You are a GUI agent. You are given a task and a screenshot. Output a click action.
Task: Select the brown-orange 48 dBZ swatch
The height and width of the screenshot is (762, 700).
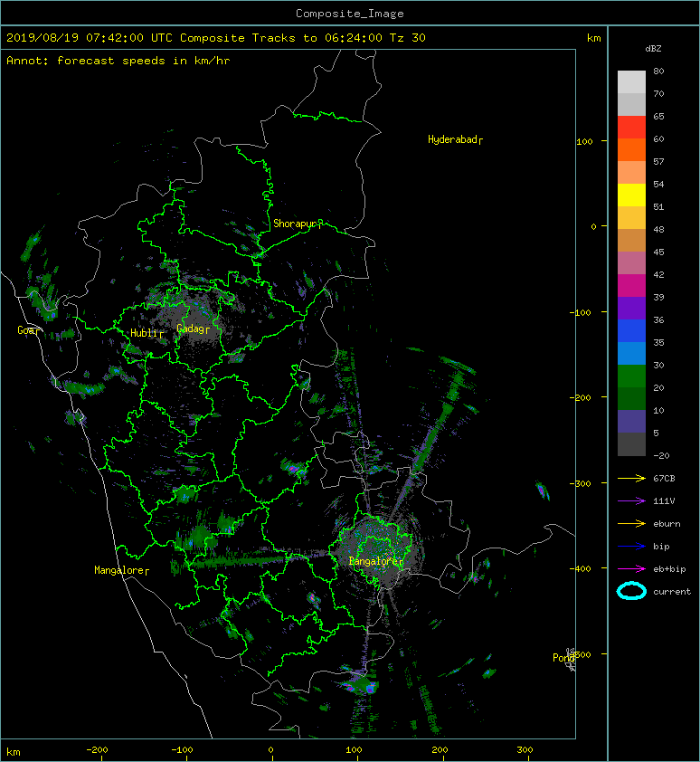pos(631,240)
